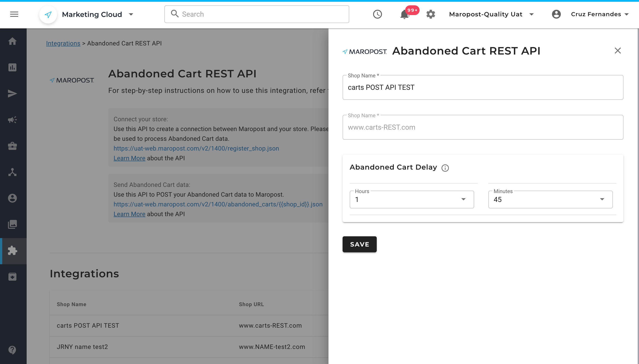The image size is (639, 364).
Task: Open the reports bar chart icon
Action: pos(12,67)
